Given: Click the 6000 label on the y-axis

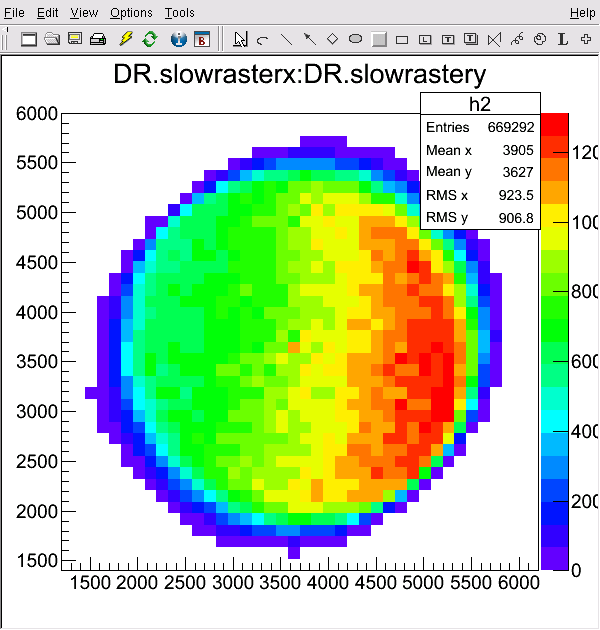Looking at the screenshot, I should pyautogui.click(x=37, y=114).
